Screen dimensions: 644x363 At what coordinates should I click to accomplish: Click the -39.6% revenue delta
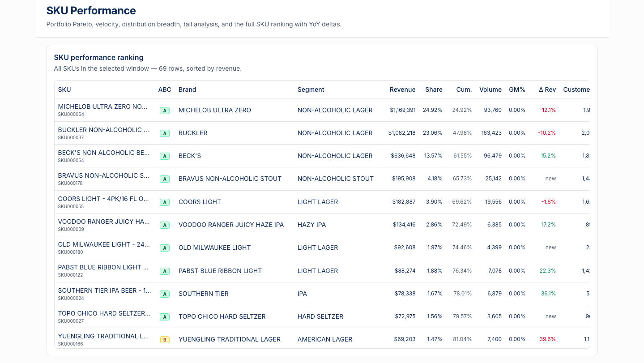[x=547, y=339]
